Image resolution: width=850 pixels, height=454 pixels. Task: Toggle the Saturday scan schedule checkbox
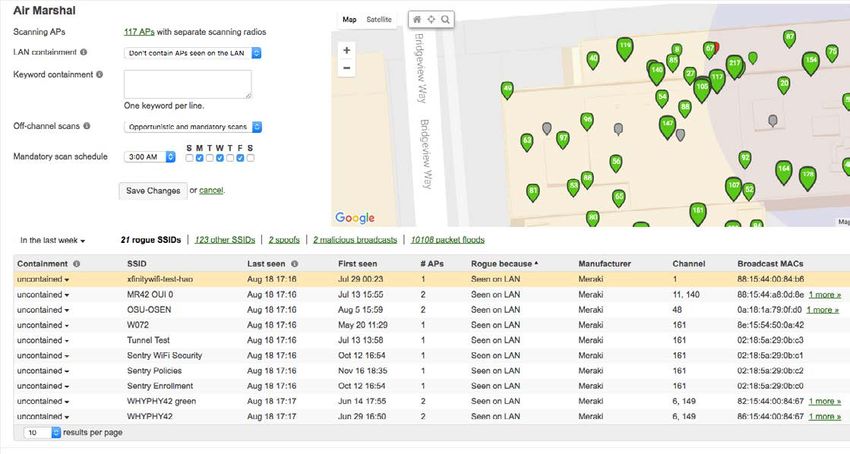(x=250, y=158)
